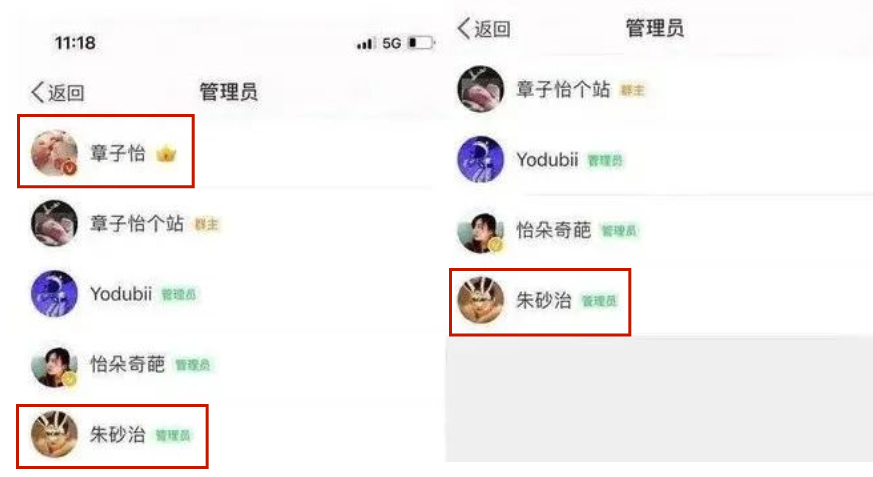Tap the back chevron in the left screenshot

[38, 92]
